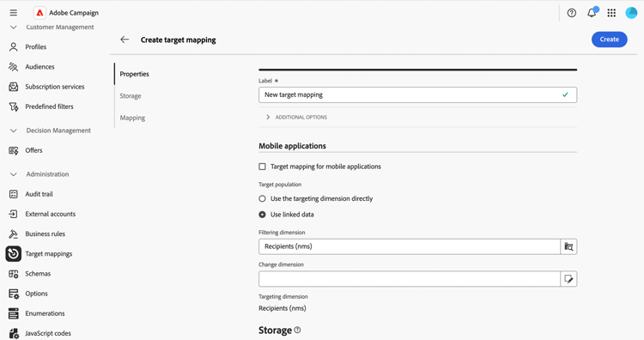Open Audiences in the sidebar
Screen dimensions: 644x340
pyautogui.click(x=39, y=66)
